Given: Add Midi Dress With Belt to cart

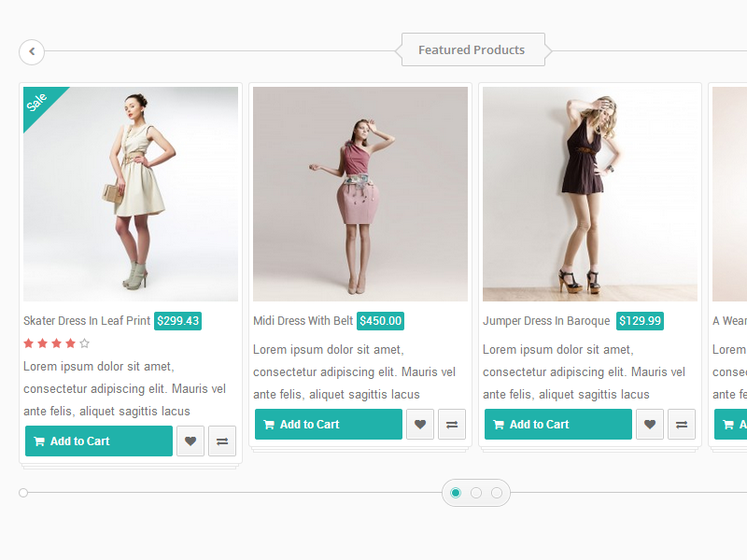Looking at the screenshot, I should (x=329, y=424).
